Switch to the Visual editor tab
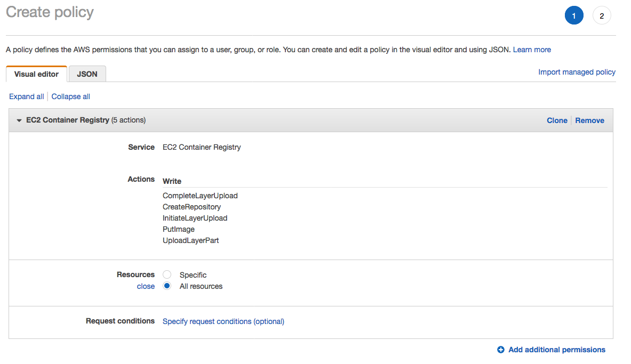Screen dimensions: 631x364 click(37, 74)
